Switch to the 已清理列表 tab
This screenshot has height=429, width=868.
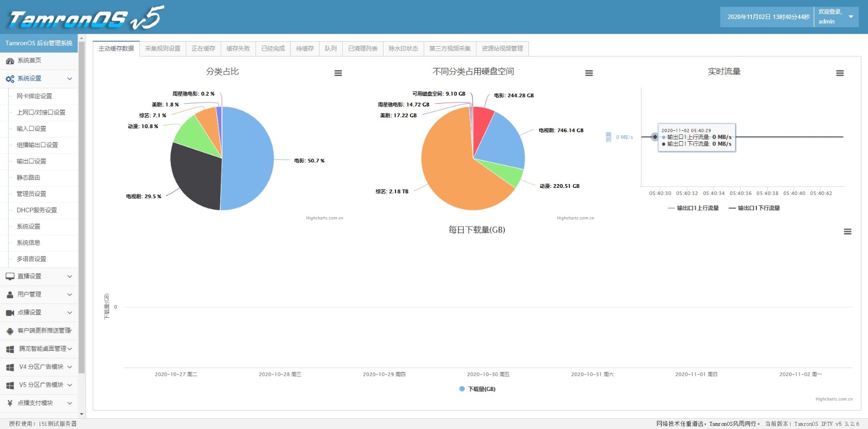pyautogui.click(x=363, y=48)
